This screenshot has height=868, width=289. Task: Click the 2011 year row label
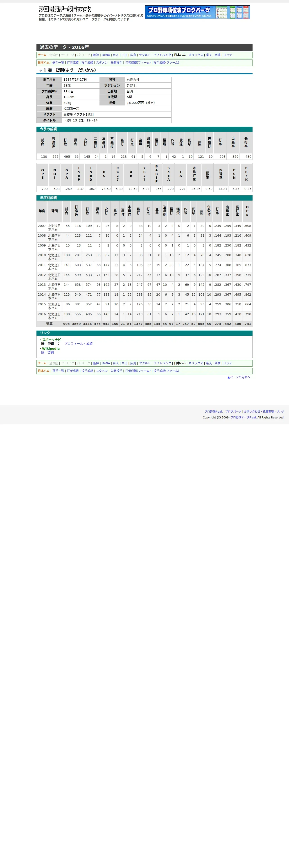(x=42, y=265)
